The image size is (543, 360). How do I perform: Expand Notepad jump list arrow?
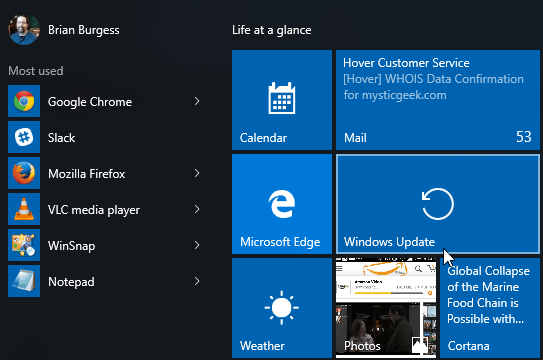click(197, 281)
